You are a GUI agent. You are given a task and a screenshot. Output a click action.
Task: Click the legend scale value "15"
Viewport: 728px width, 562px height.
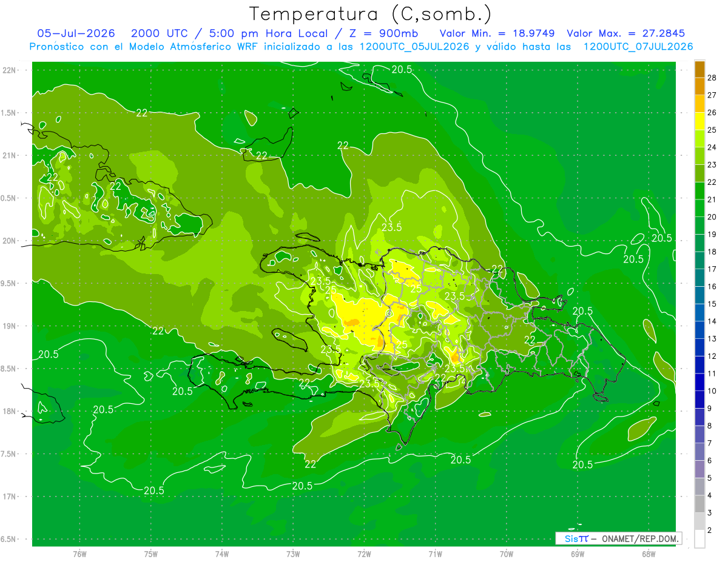(712, 304)
